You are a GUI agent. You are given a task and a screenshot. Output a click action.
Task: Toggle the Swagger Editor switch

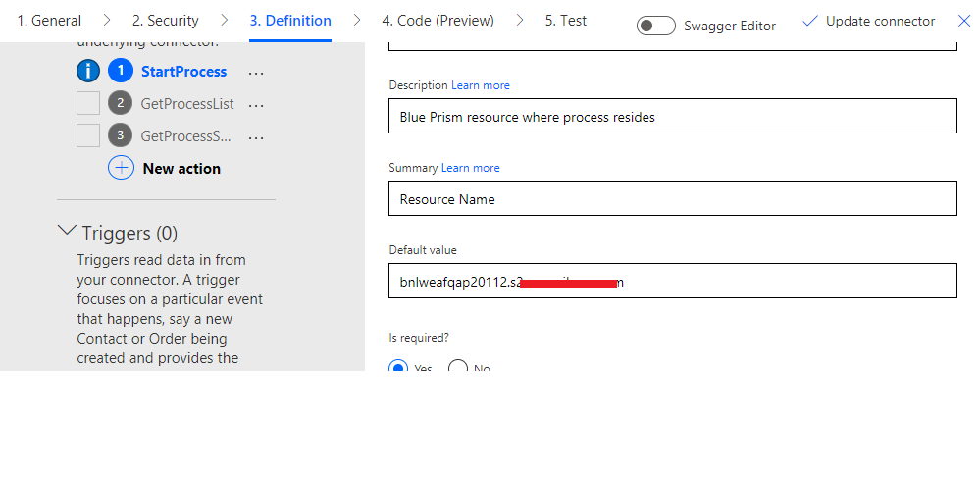[655, 26]
